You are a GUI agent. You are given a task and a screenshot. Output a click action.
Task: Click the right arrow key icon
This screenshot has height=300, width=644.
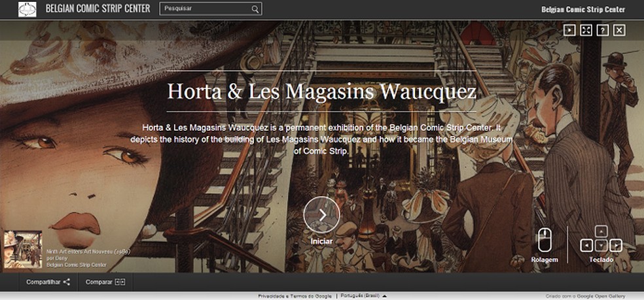(x=616, y=246)
